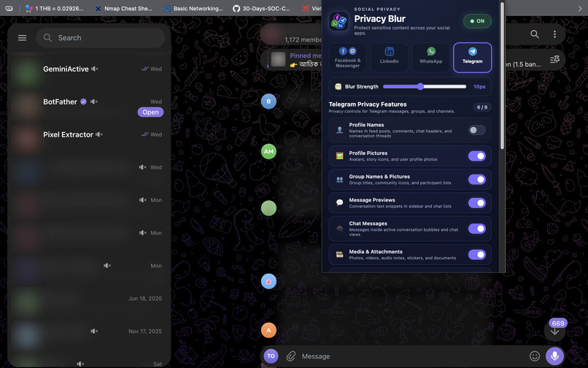Open the Telegram hamburger menu
The height and width of the screenshot is (368, 588).
[x=22, y=37]
